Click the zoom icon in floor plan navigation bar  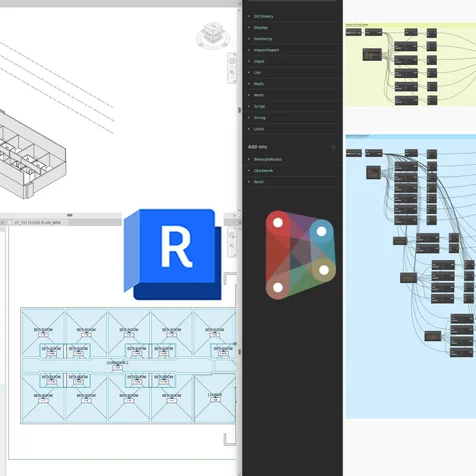pyautogui.click(x=232, y=246)
